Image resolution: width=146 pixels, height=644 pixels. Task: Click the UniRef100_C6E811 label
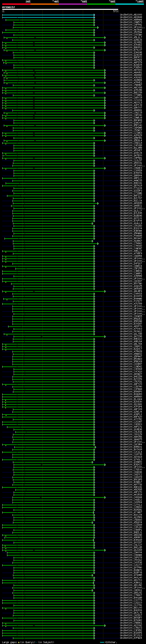(x=131, y=590)
